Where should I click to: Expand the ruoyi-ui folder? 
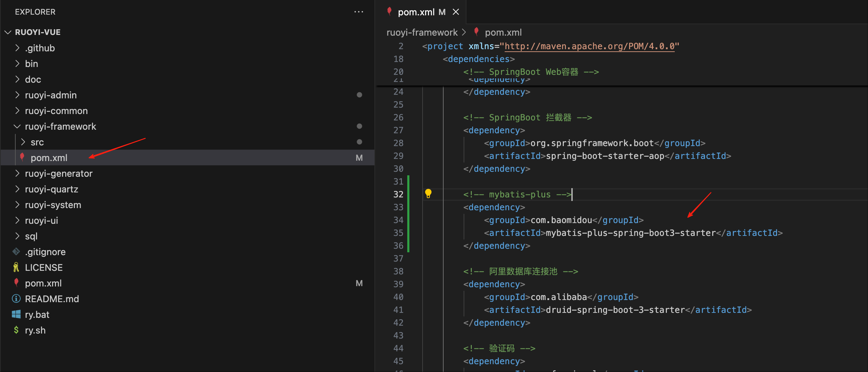coord(41,221)
